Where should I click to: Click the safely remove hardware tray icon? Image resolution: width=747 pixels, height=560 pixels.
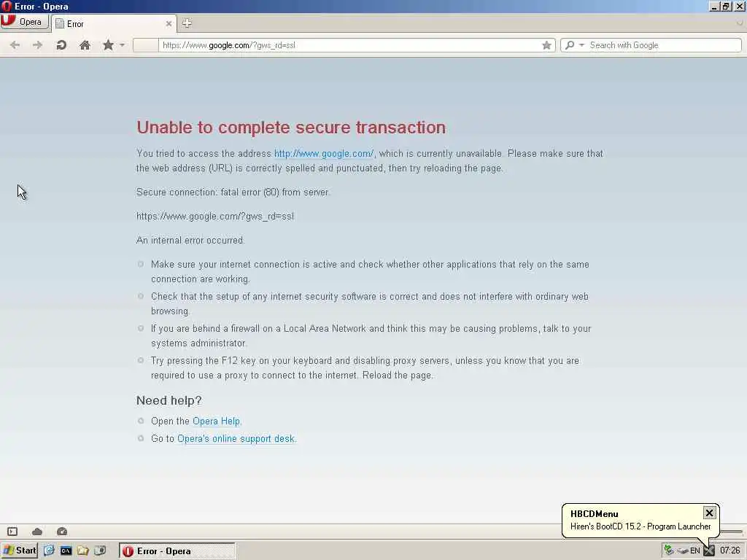683,551
